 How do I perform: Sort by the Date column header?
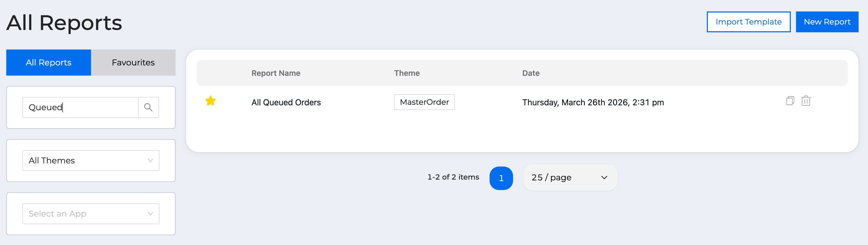531,73
